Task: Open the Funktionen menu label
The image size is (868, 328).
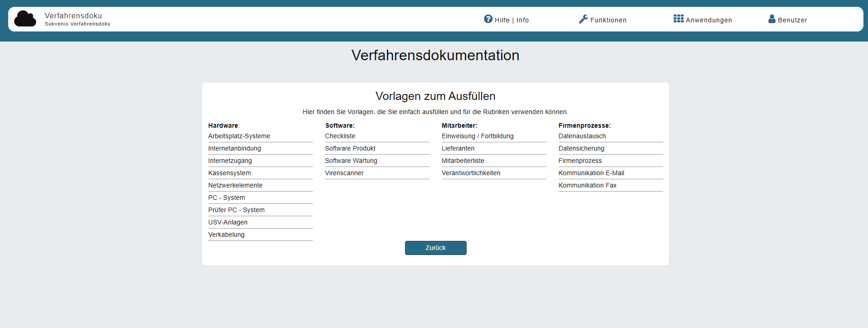Action: (608, 20)
